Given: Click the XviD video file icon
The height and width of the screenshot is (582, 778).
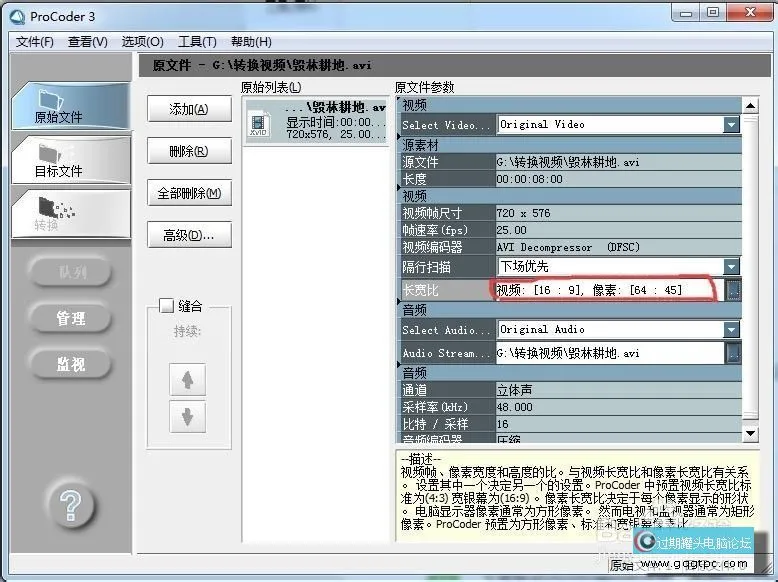Looking at the screenshot, I should point(259,125).
